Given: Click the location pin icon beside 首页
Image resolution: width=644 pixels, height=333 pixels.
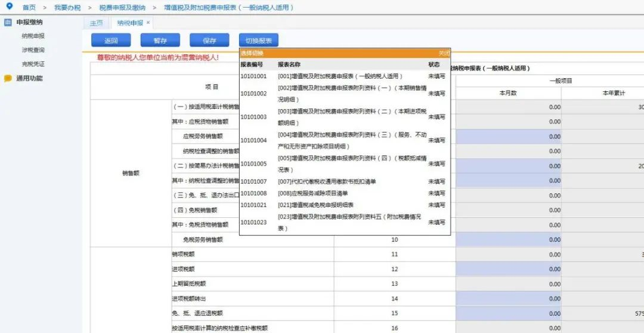Looking at the screenshot, I should [x=10, y=7].
